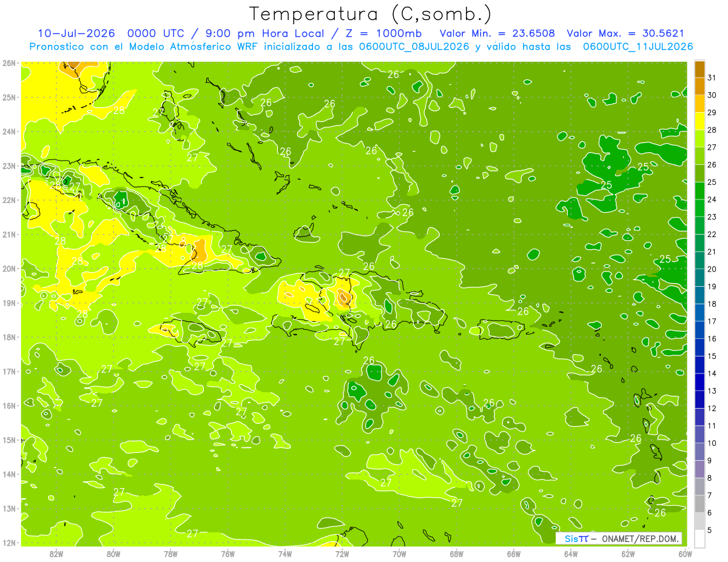728x562 pixels.
Task: Click the 12N latitude axis label
Action: coord(9,542)
